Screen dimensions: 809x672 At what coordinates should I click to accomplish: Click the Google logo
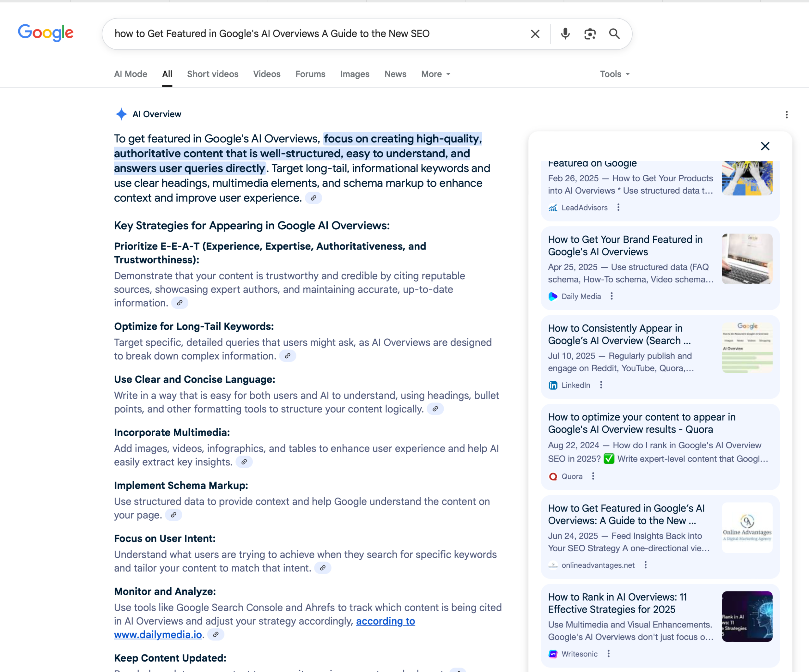coord(46,33)
